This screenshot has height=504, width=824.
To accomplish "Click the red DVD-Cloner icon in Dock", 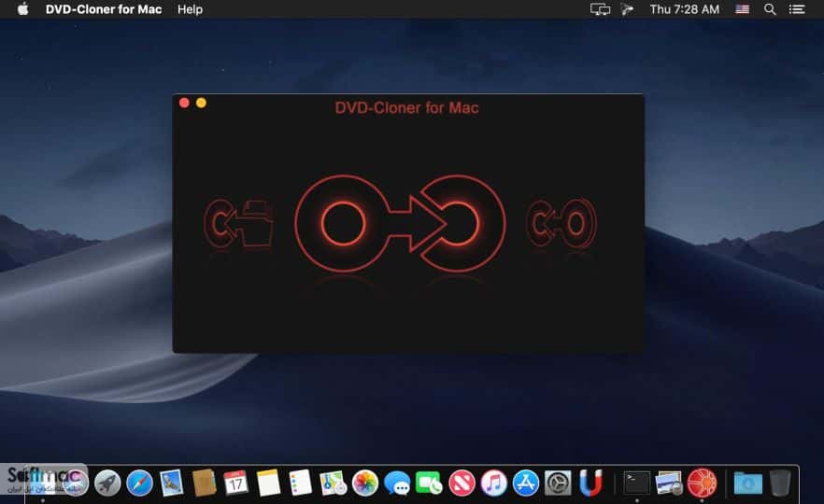I will tap(702, 483).
